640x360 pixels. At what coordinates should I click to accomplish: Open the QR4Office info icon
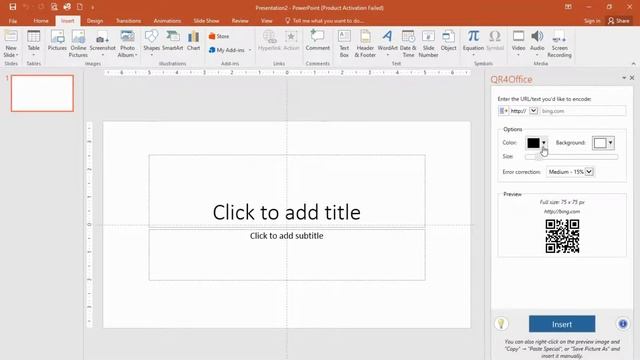pyautogui.click(x=622, y=324)
